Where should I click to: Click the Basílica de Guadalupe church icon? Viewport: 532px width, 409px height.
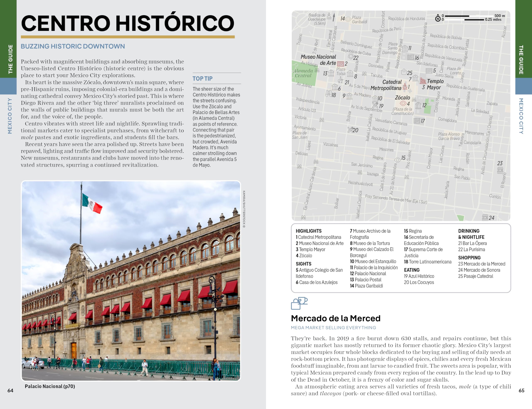(x=329, y=16)
